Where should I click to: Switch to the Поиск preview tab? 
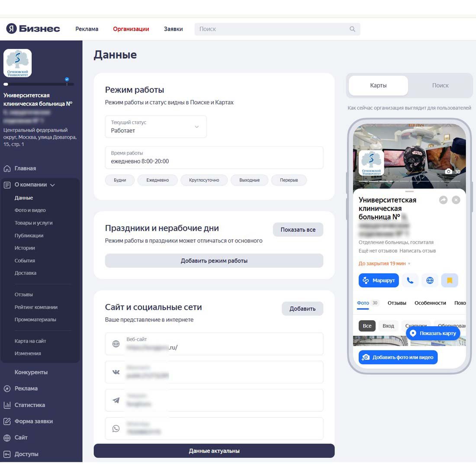pyautogui.click(x=440, y=86)
